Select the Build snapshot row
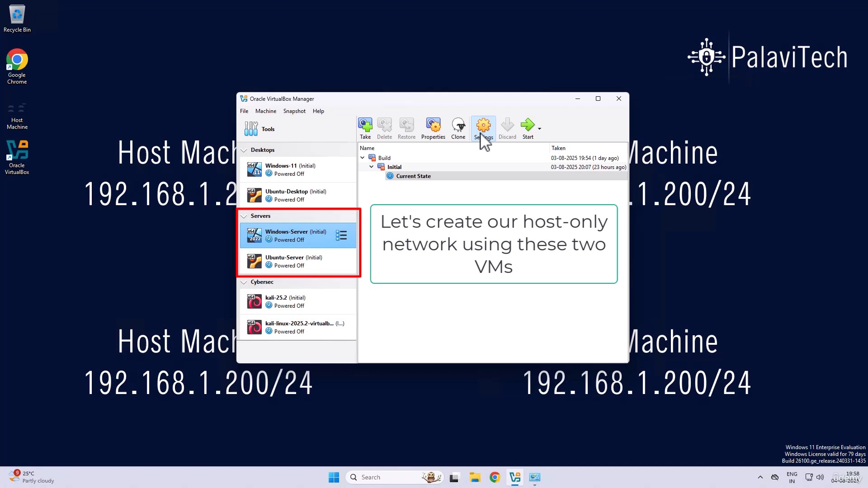The height and width of the screenshot is (488, 868). pos(493,158)
